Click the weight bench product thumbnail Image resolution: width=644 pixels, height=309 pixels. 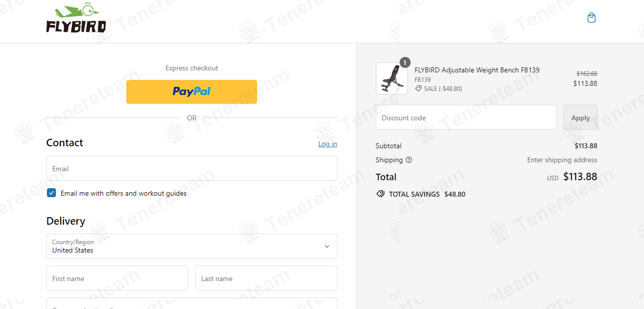[391, 78]
